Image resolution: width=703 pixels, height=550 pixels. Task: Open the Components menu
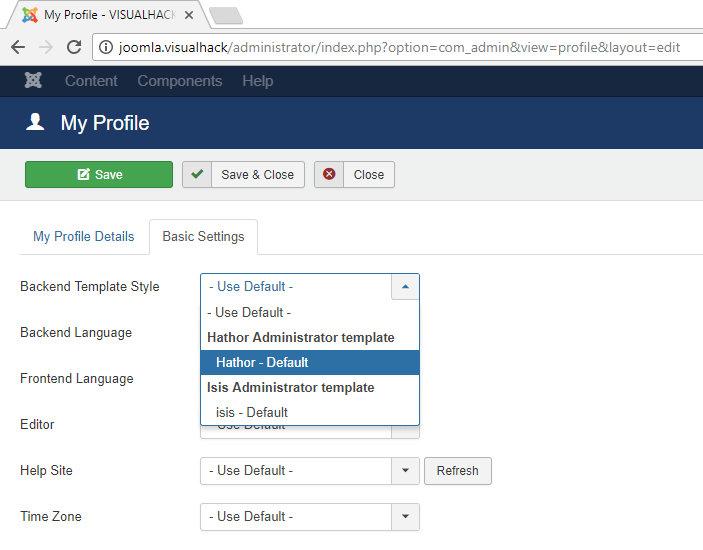179,81
